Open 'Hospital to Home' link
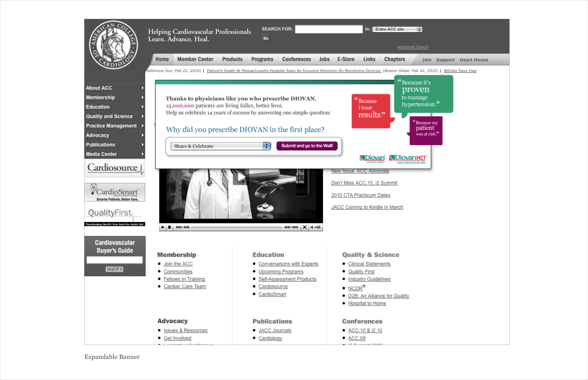The height and width of the screenshot is (380, 588). pyautogui.click(x=367, y=303)
